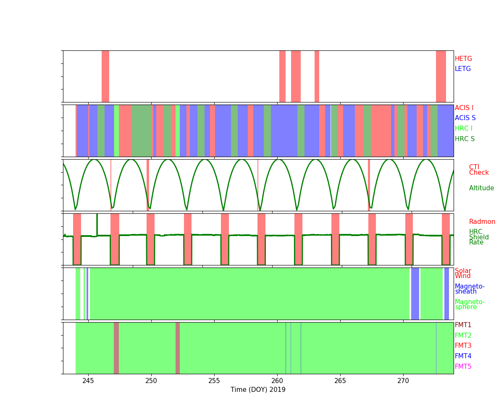Click the 260 tick label on time axis

(277, 381)
